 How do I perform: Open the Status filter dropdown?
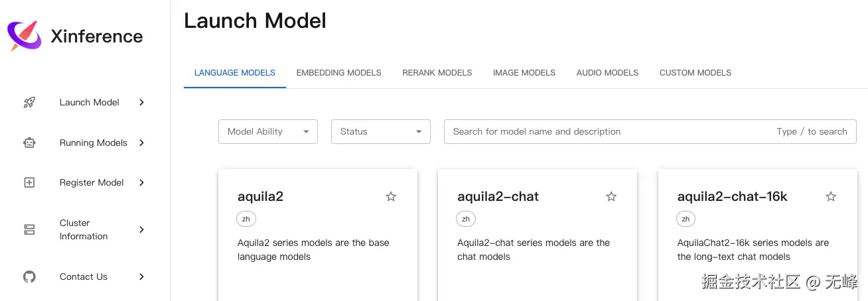381,131
